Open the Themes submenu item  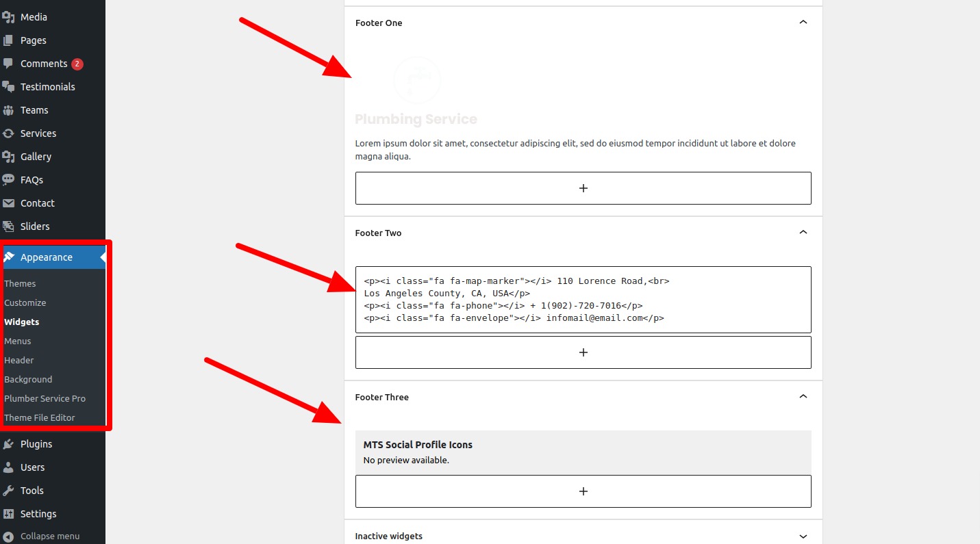click(x=20, y=283)
